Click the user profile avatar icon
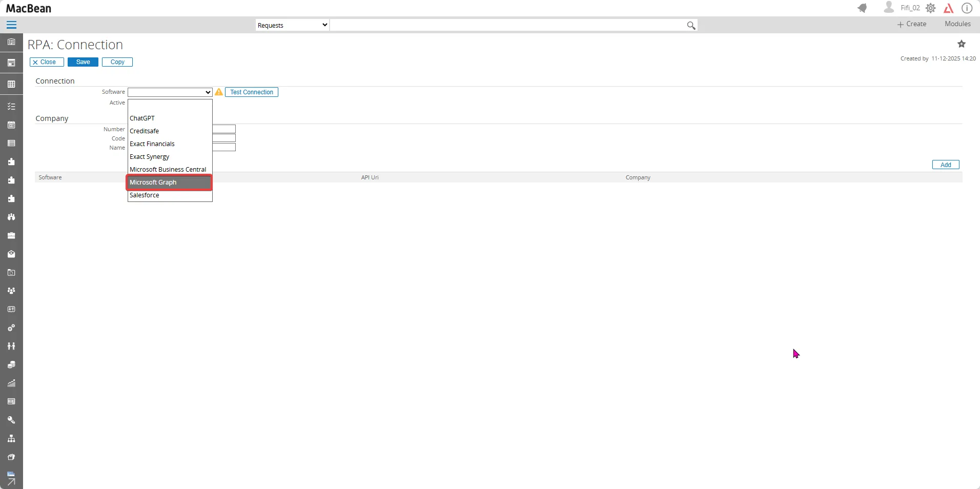Screen dimensions: 980x489 (889, 8)
